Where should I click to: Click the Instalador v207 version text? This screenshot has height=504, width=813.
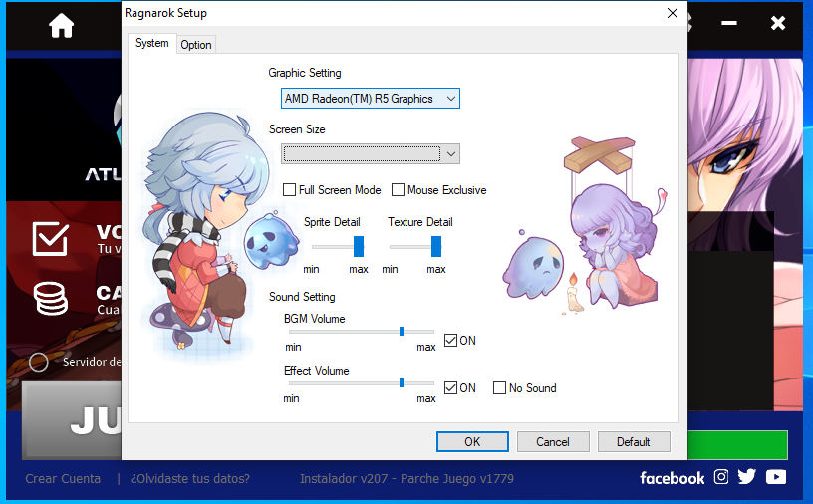point(407,478)
